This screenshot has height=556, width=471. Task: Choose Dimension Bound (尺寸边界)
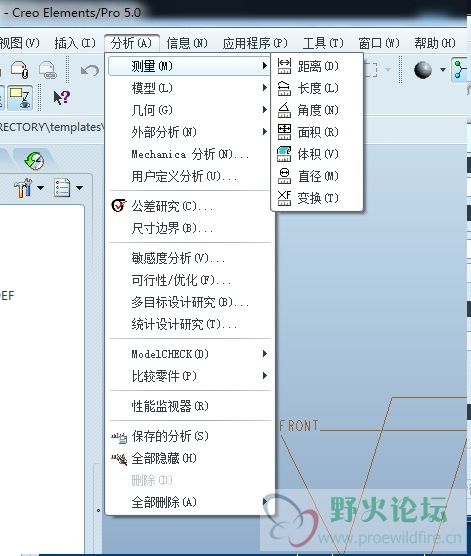[x=190, y=228]
